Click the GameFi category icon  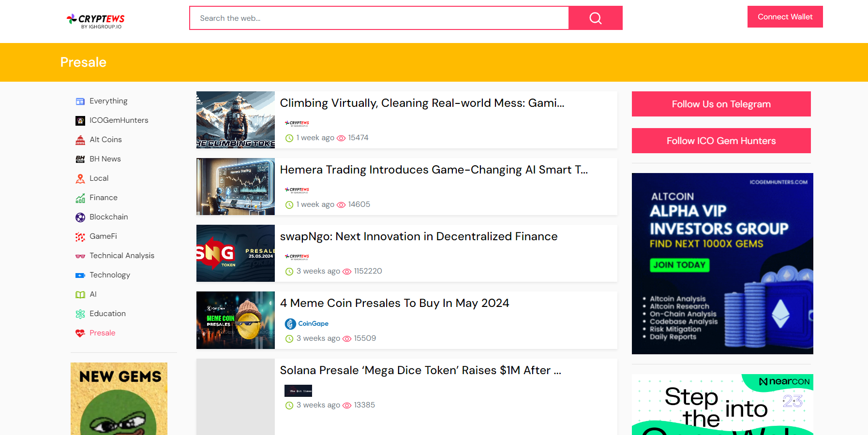click(x=80, y=236)
